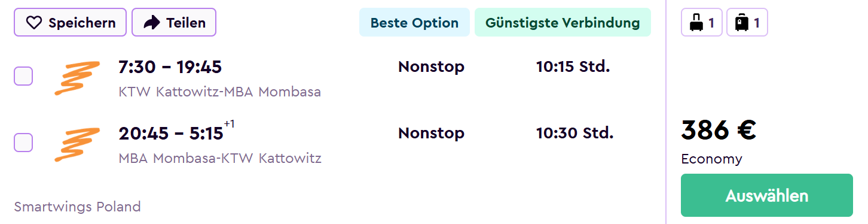The height and width of the screenshot is (224, 868).
Task: Click the Smartwings Poland airline label
Action: click(77, 207)
